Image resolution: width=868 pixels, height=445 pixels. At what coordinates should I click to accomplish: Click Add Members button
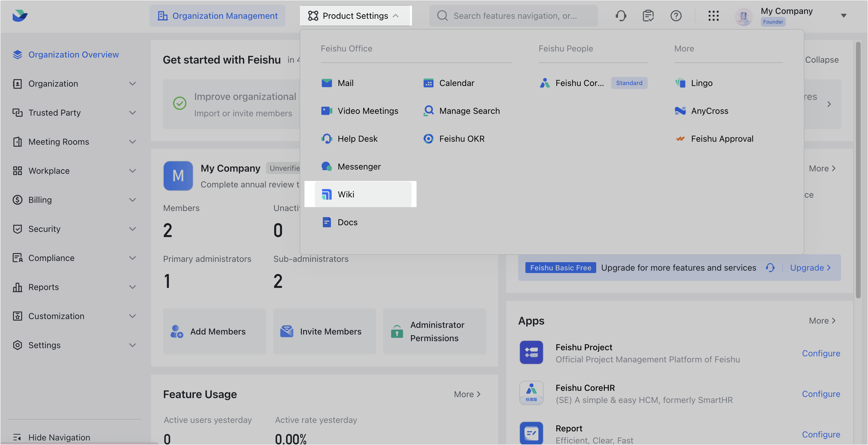coord(214,331)
